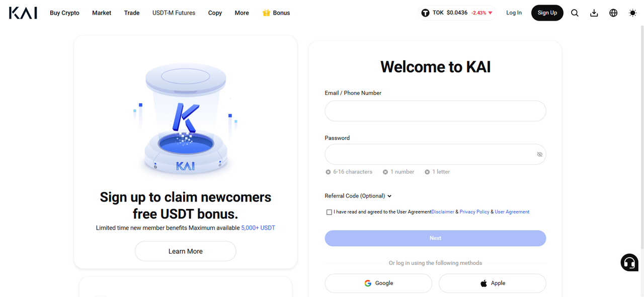Click the KAI logo in header

[x=23, y=13]
